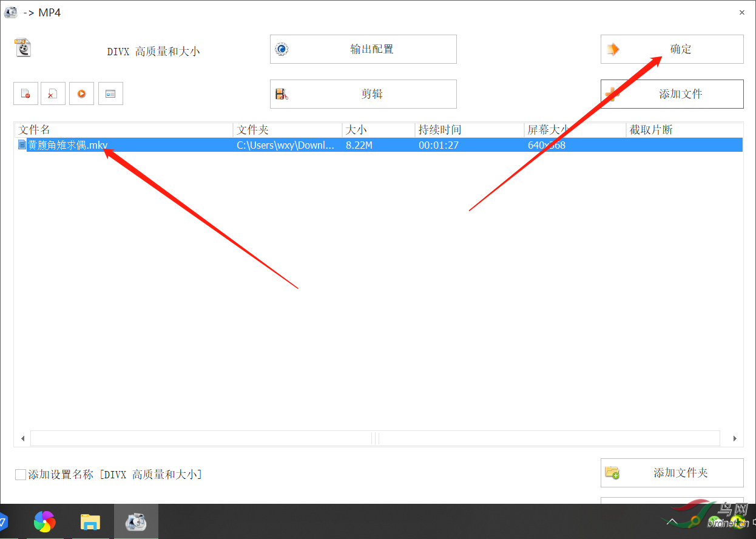Viewport: 756px width, 539px height.
Task: Click the 8.22M size cell
Action: pyautogui.click(x=359, y=145)
